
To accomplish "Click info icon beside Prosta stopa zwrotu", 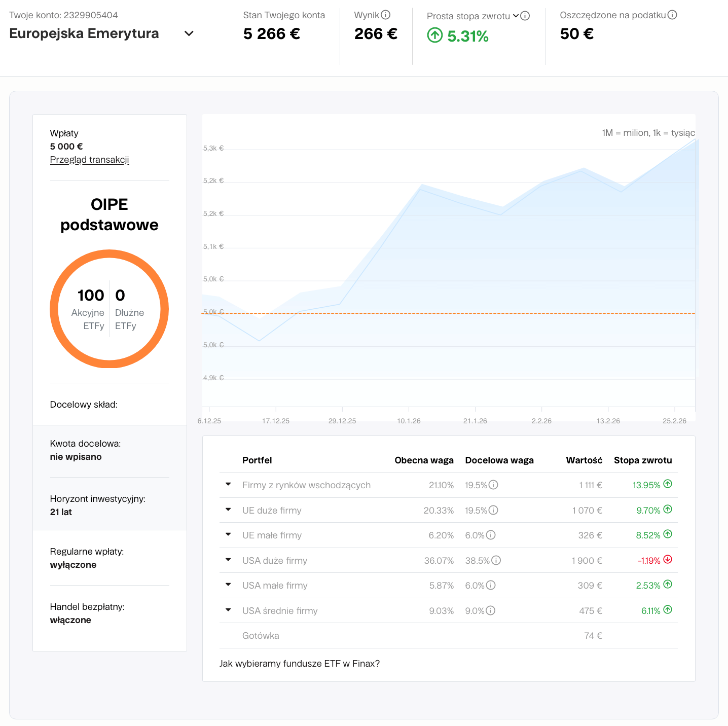I will [525, 16].
